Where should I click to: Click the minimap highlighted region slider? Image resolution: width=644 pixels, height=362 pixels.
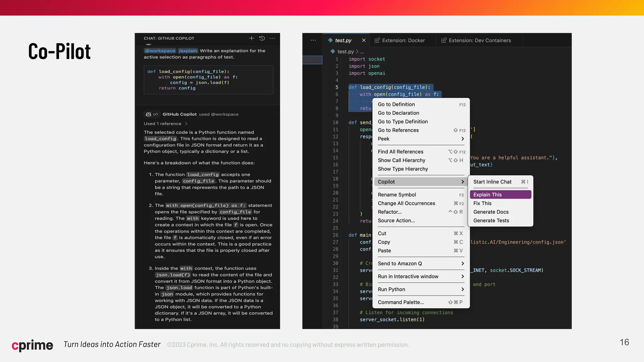pyautogui.click(x=312, y=60)
